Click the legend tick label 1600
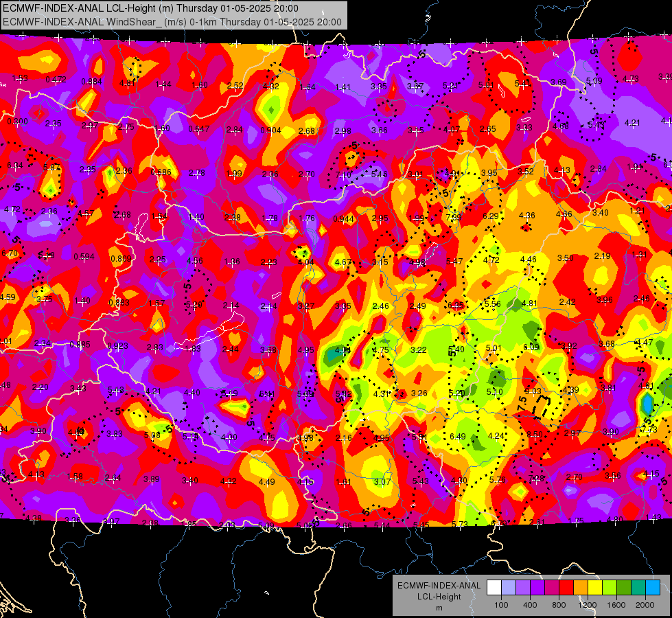 click(616, 605)
